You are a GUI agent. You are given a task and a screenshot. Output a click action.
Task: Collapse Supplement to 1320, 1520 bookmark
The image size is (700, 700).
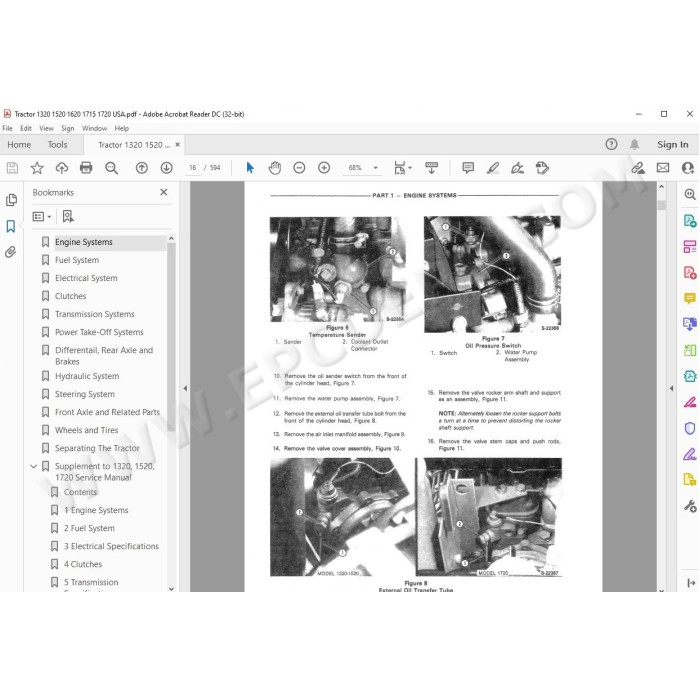[33, 466]
